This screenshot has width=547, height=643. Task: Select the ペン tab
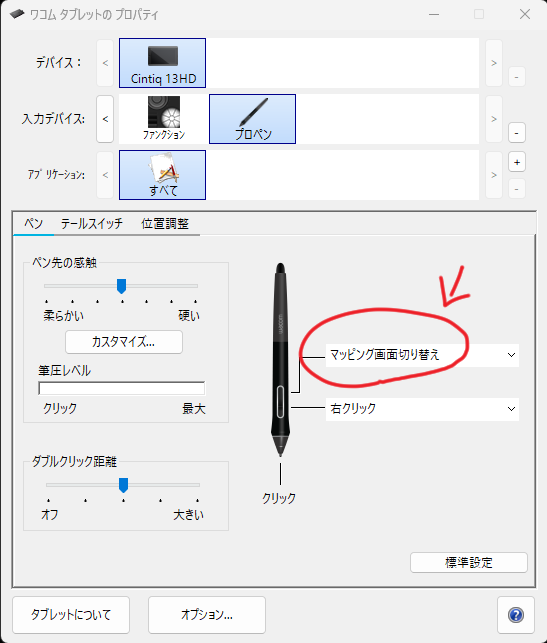pos(33,224)
